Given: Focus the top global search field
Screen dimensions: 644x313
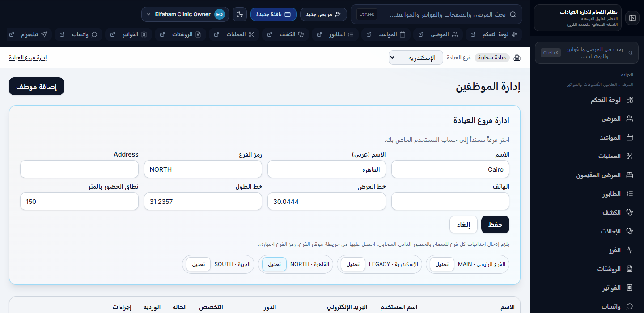Looking at the screenshot, I should pos(436,14).
